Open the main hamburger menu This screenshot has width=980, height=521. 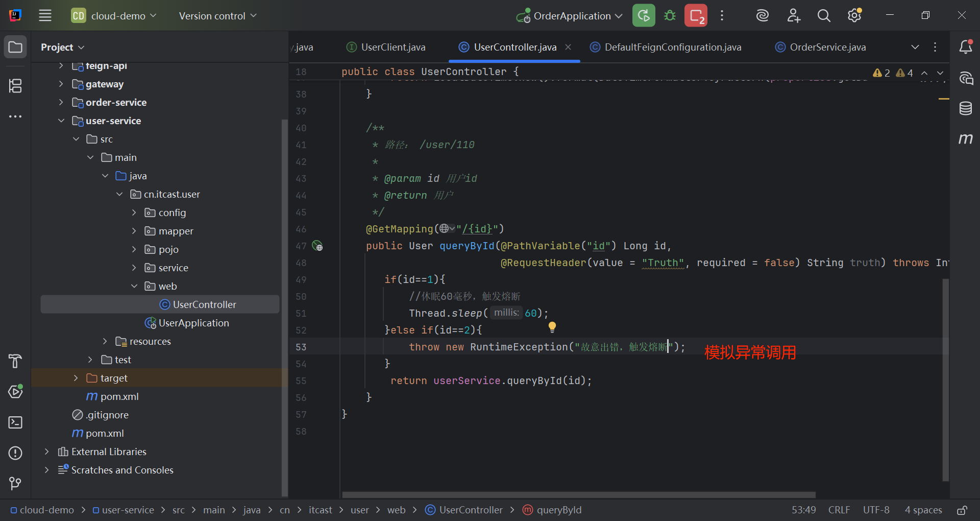45,15
